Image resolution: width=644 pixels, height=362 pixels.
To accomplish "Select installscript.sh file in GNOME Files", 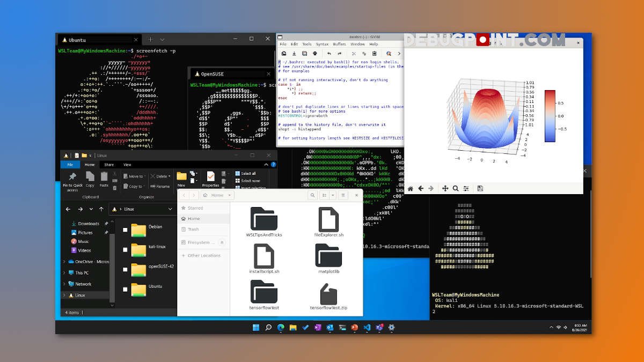I will 264,259.
